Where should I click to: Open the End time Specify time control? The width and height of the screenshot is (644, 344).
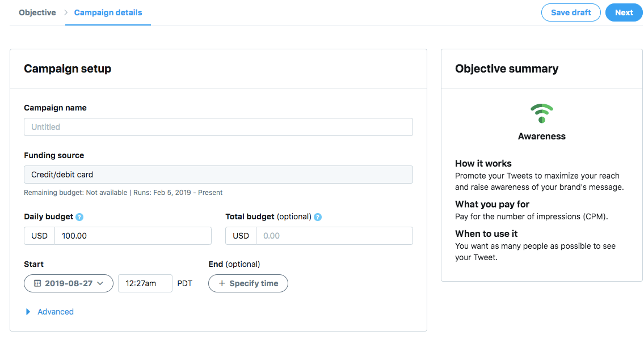click(248, 283)
